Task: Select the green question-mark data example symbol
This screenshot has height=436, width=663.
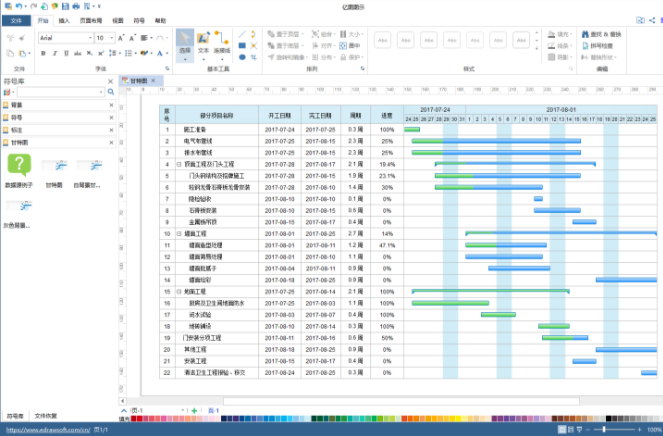Action: tap(19, 165)
